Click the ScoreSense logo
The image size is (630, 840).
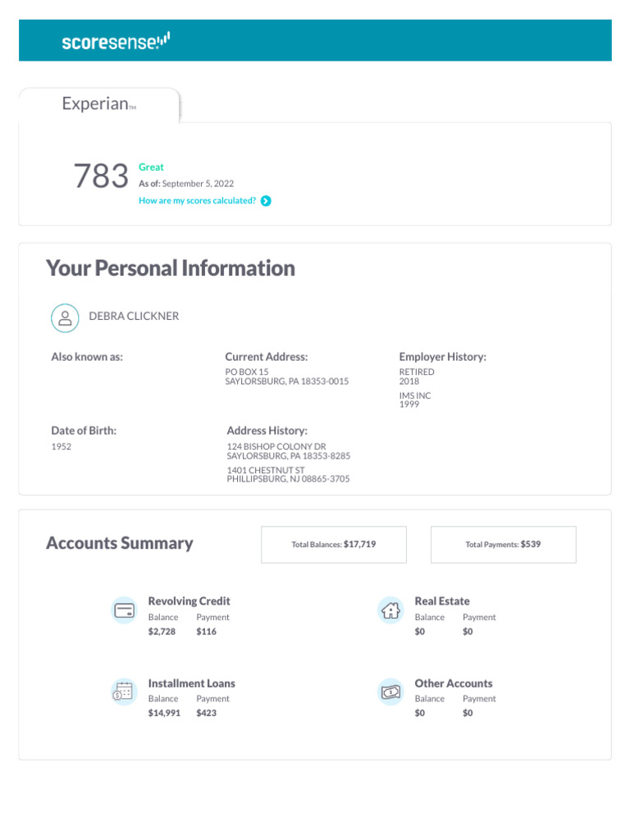click(116, 41)
